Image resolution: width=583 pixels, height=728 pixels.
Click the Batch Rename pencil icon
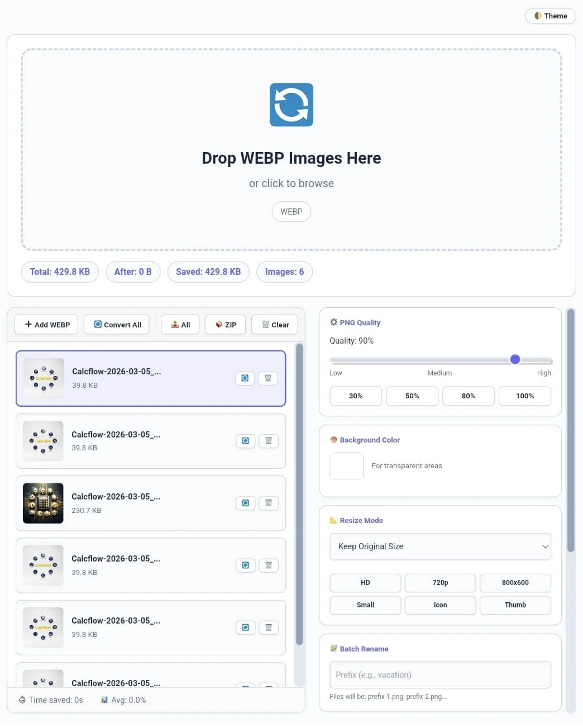click(334, 648)
